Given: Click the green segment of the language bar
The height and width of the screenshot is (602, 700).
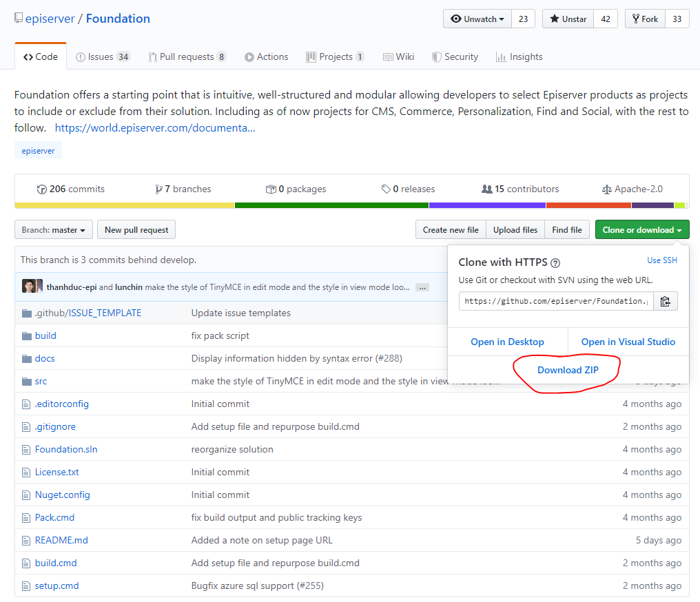Looking at the screenshot, I should click(x=331, y=205).
